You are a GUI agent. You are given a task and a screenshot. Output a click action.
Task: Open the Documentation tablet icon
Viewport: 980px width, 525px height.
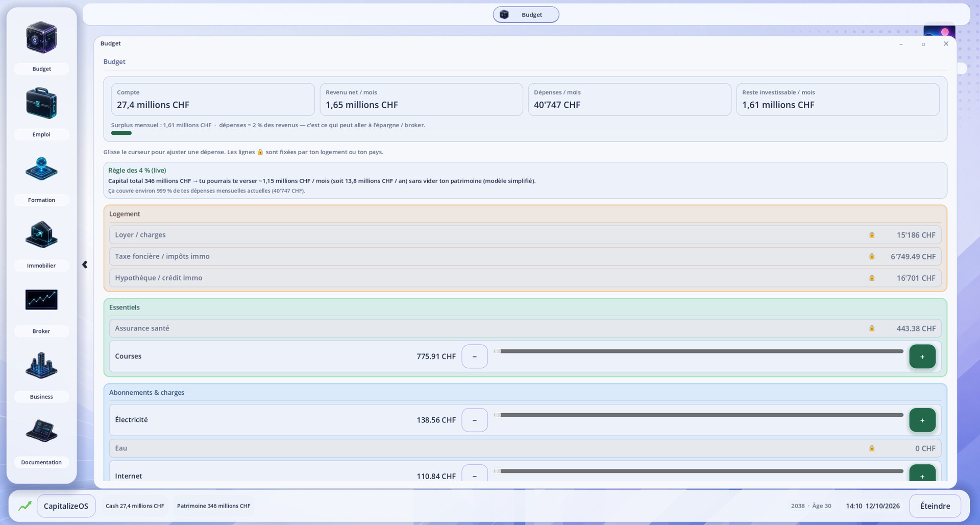pyautogui.click(x=41, y=431)
